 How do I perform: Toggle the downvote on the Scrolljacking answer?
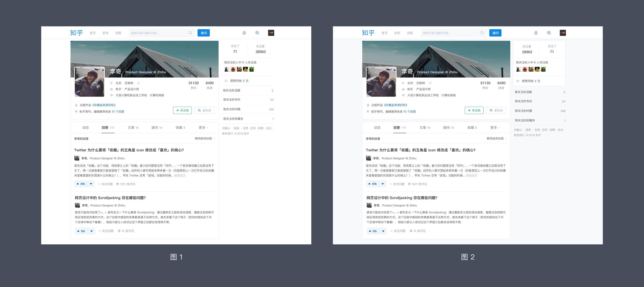click(92, 231)
